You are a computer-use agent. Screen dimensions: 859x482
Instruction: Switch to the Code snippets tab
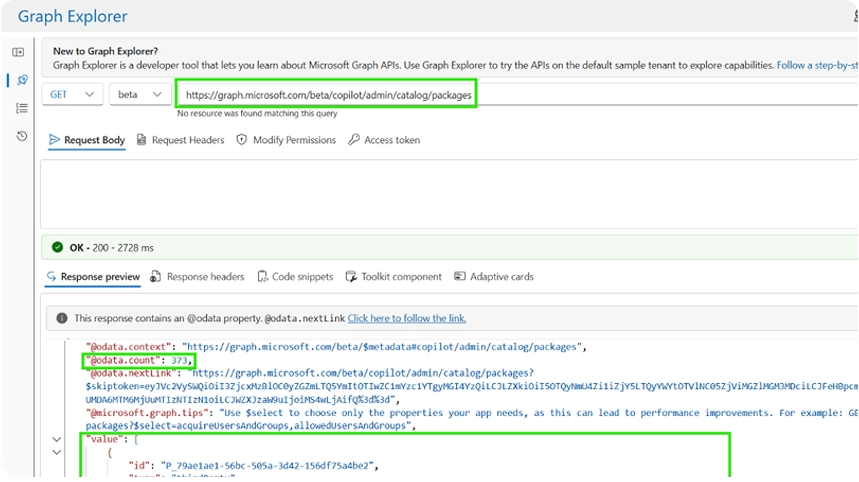click(x=295, y=277)
